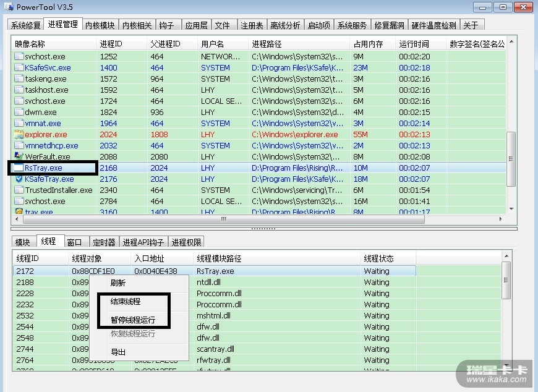Click the KSafeSvc.exe process icon
538x392 pixels.
(19, 67)
